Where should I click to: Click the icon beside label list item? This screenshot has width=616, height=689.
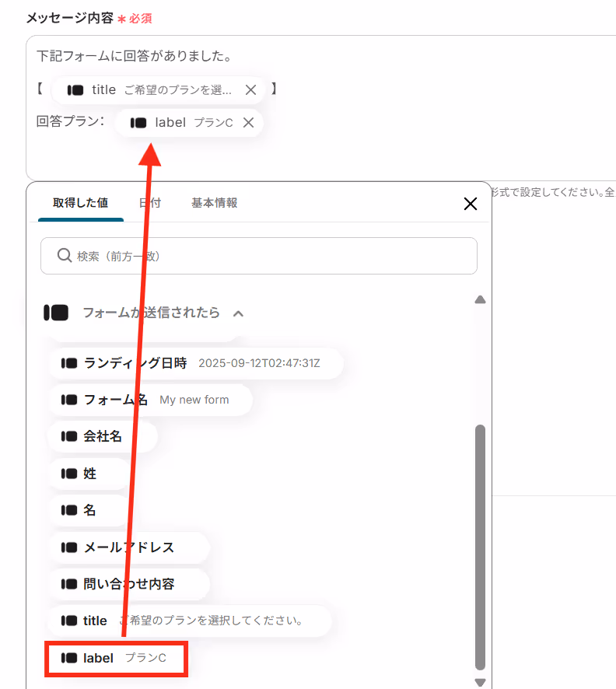coord(69,658)
